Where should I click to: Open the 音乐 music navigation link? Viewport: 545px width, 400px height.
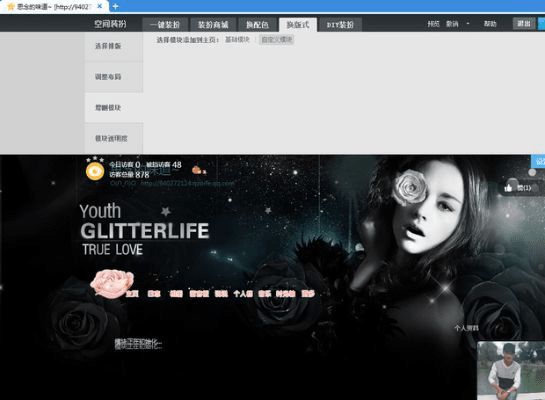[265, 294]
